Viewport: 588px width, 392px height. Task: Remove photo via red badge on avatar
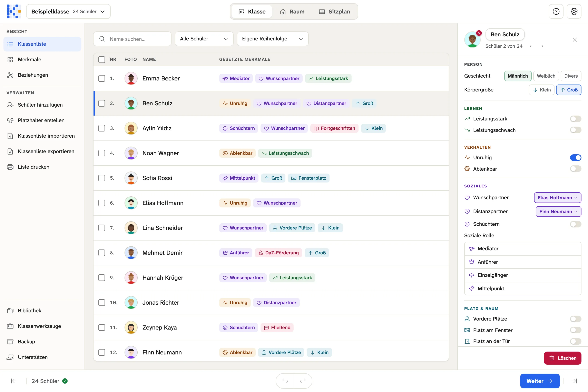tap(479, 33)
